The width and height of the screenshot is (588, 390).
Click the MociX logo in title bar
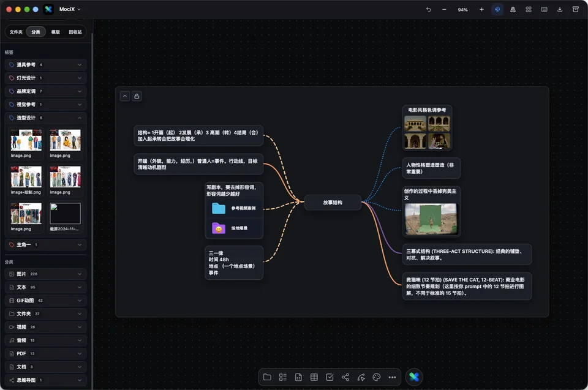(x=48, y=9)
